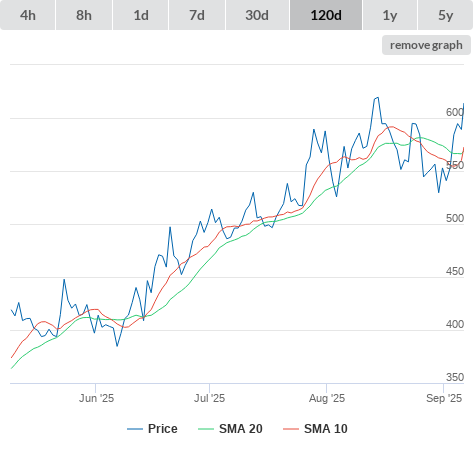Click the green SMA 20 legend swatch
Viewport: 474px width, 455px height.
click(206, 429)
